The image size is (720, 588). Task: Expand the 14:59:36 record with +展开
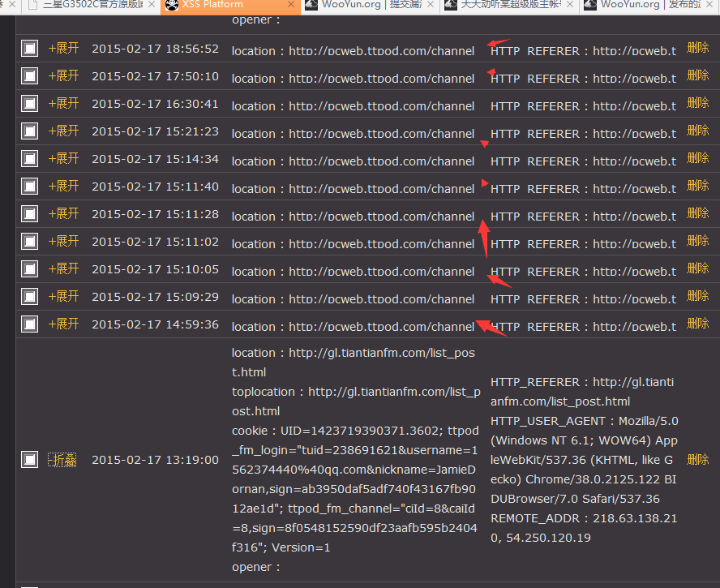pos(64,324)
